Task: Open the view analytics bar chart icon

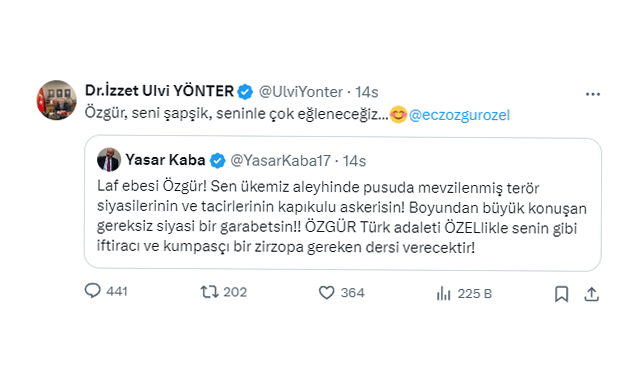Action: pos(444,293)
